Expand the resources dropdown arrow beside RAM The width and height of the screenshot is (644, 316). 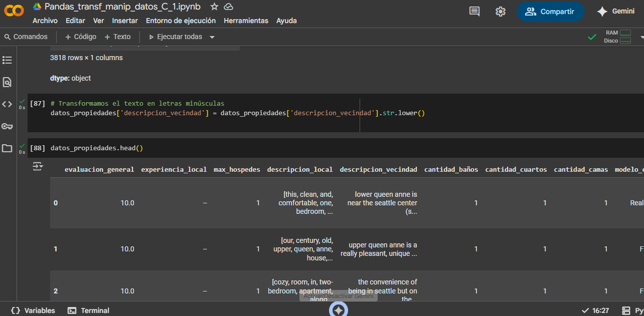[641, 37]
